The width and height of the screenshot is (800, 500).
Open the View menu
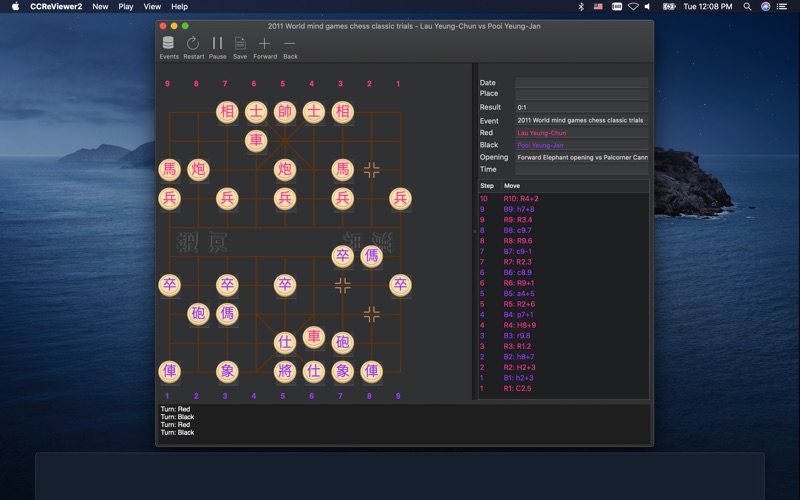(x=152, y=6)
